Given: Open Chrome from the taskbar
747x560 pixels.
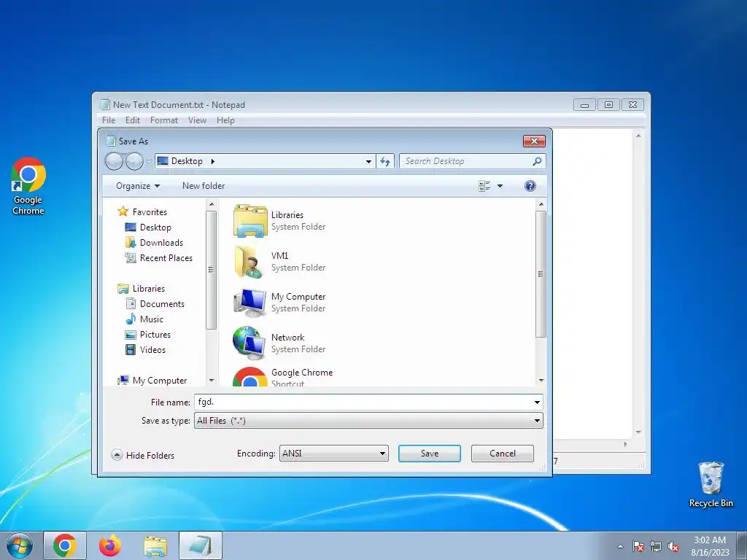Looking at the screenshot, I should pyautogui.click(x=65, y=545).
